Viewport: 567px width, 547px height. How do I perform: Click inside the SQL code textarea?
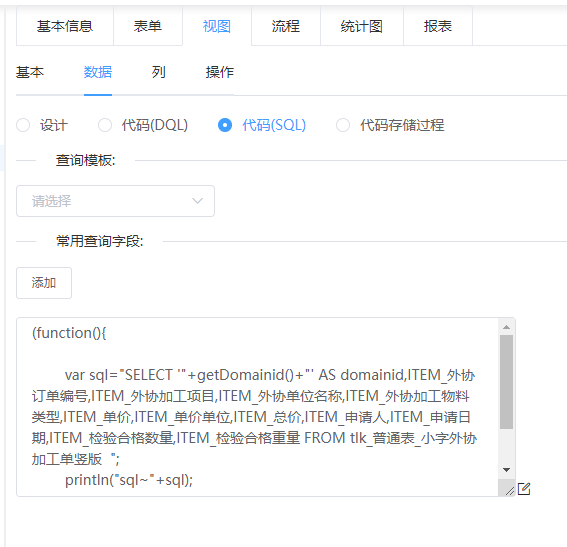click(x=257, y=407)
